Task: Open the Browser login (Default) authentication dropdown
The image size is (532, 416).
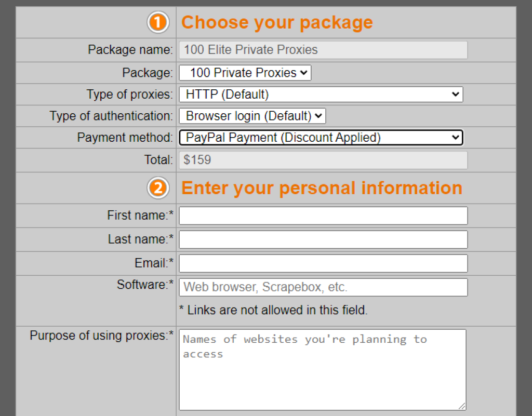Action: (x=252, y=116)
